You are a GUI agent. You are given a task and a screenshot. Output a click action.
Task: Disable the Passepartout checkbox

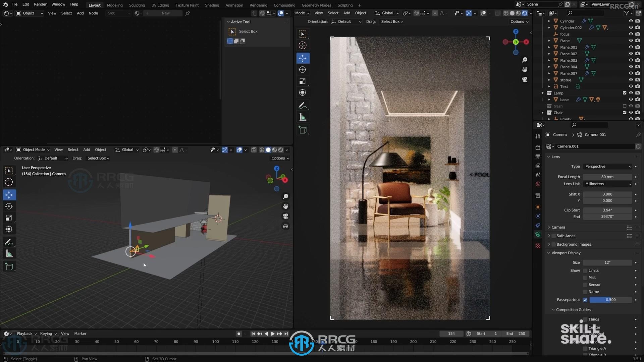585,300
